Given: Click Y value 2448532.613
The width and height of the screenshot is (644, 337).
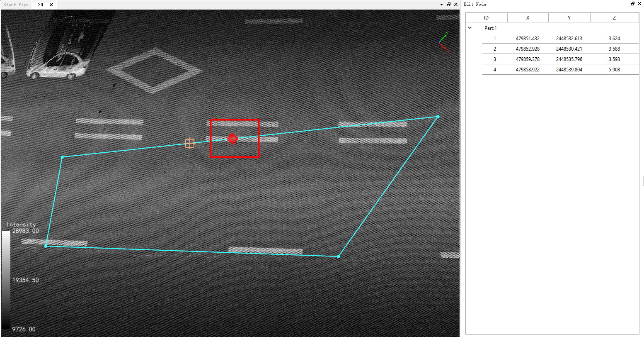Looking at the screenshot, I should [x=569, y=39].
